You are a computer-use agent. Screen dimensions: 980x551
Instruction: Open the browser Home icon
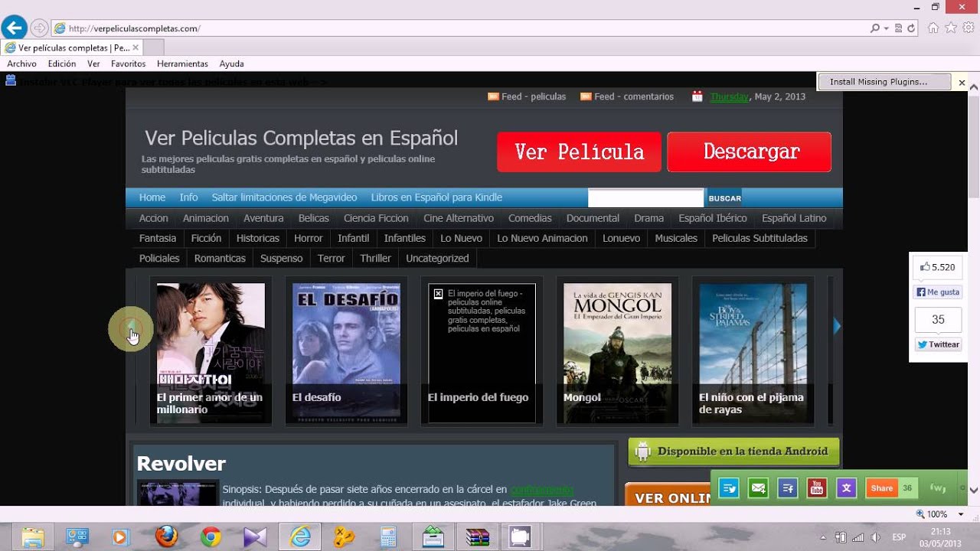click(x=933, y=28)
